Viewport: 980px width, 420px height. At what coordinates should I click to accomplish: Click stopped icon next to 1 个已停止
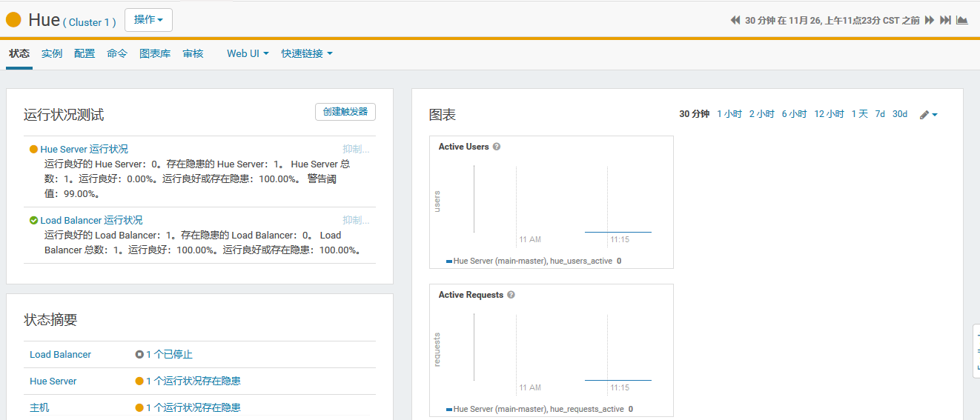pyautogui.click(x=139, y=354)
